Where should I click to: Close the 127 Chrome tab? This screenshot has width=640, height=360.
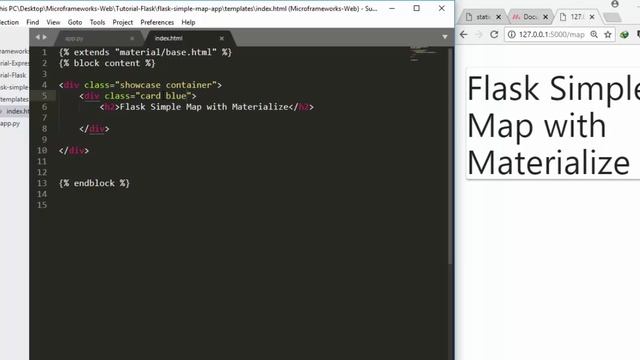(592, 17)
